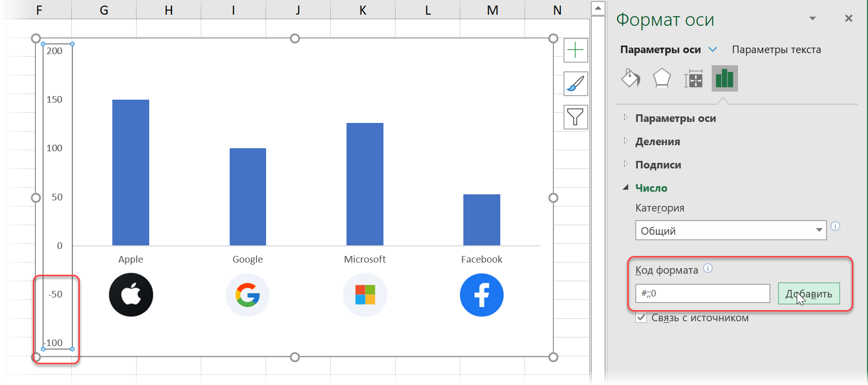
Task: Select the Effects pentagon icon
Action: click(662, 78)
